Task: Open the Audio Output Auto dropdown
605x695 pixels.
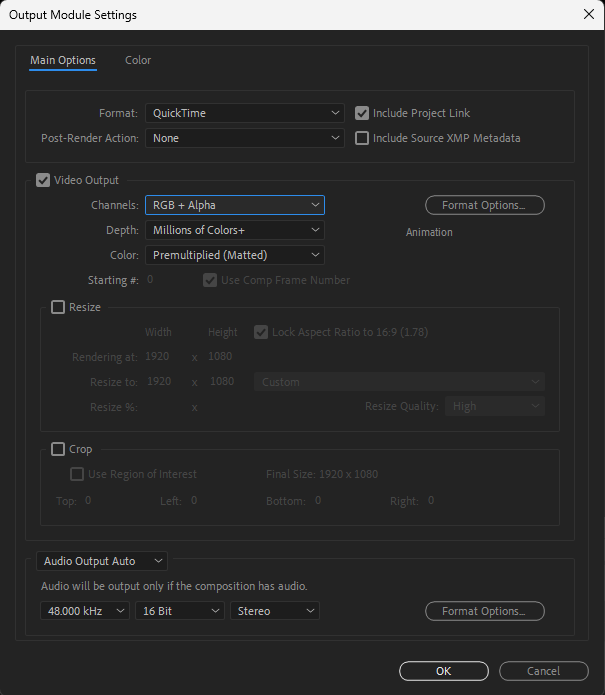Action: tap(102, 561)
